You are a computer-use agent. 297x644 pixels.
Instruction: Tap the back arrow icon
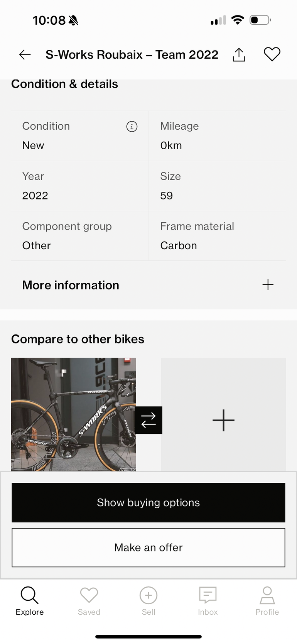tap(25, 55)
